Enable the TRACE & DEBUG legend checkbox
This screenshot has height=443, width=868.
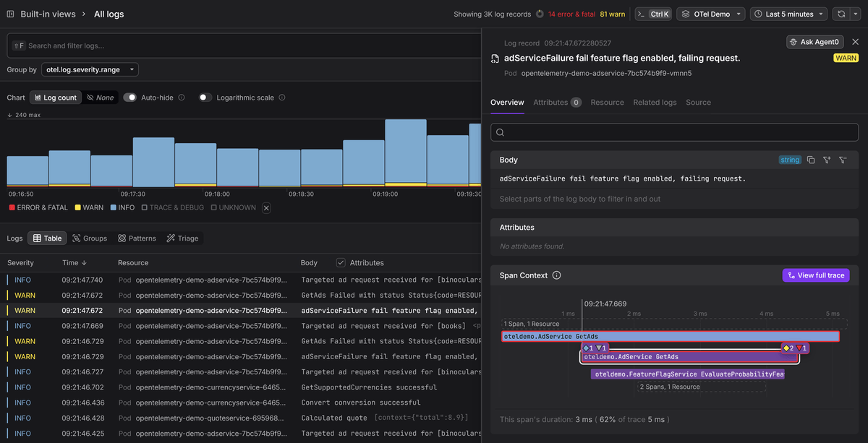coord(173,207)
